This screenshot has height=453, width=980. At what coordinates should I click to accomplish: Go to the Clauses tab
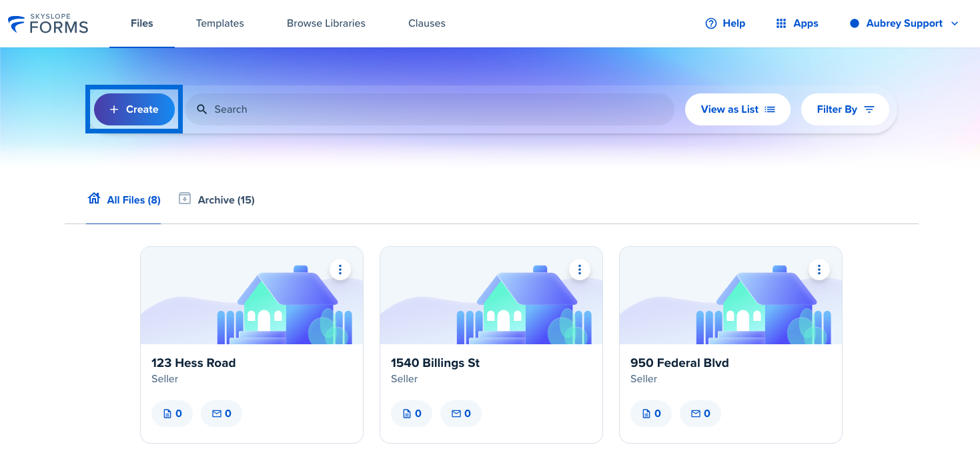427,23
